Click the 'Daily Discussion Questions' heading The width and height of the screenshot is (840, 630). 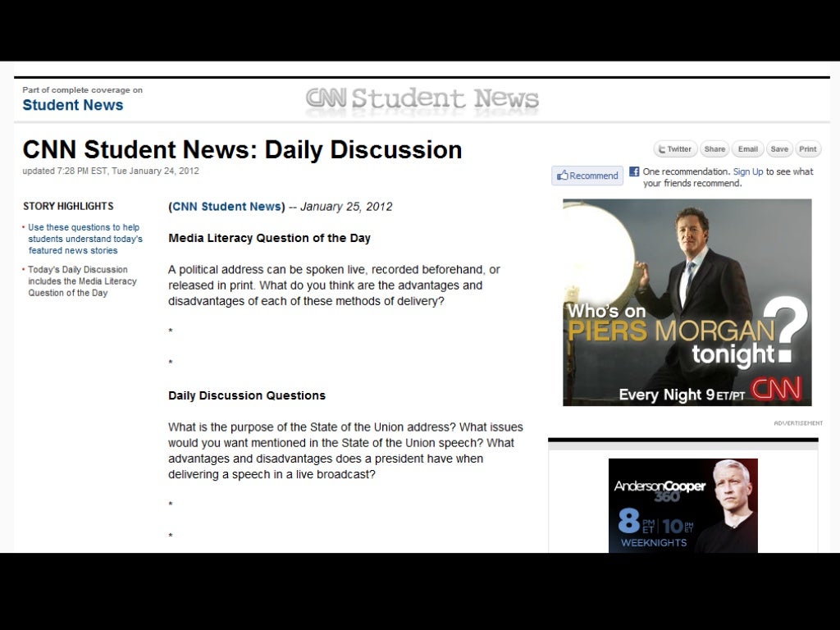coord(247,395)
